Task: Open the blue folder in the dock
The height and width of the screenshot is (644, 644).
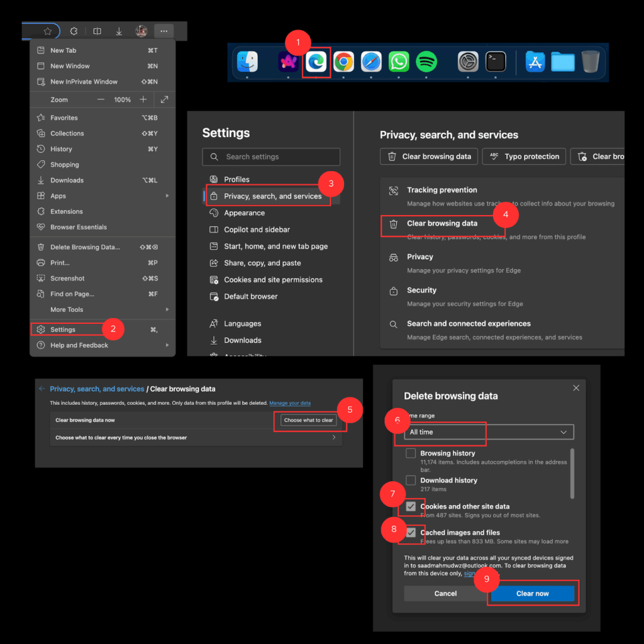Action: [562, 62]
